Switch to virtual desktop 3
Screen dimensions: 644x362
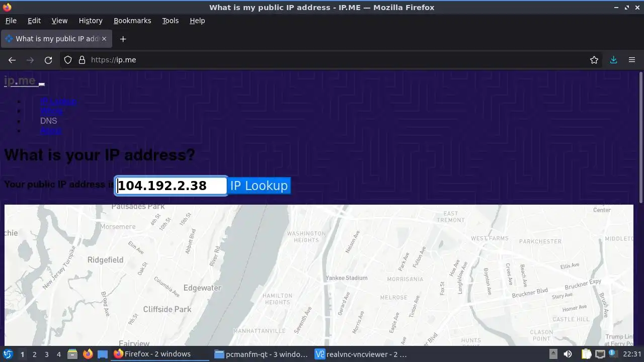point(46,354)
